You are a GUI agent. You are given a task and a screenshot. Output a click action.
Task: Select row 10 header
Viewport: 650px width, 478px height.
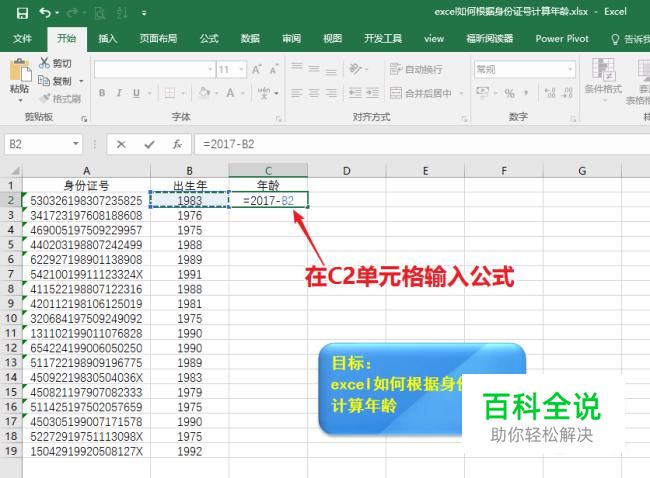tap(11, 318)
